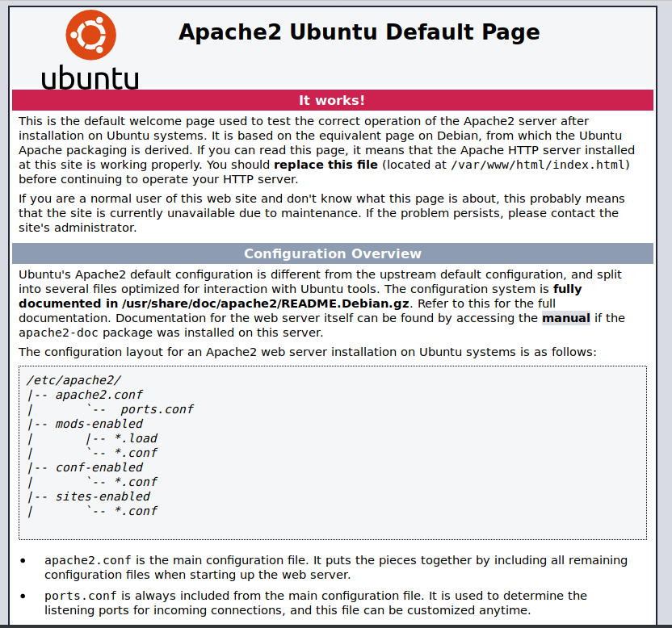Click conf-enabled in the config tree
Screen dimensions: 672x628
99,468
